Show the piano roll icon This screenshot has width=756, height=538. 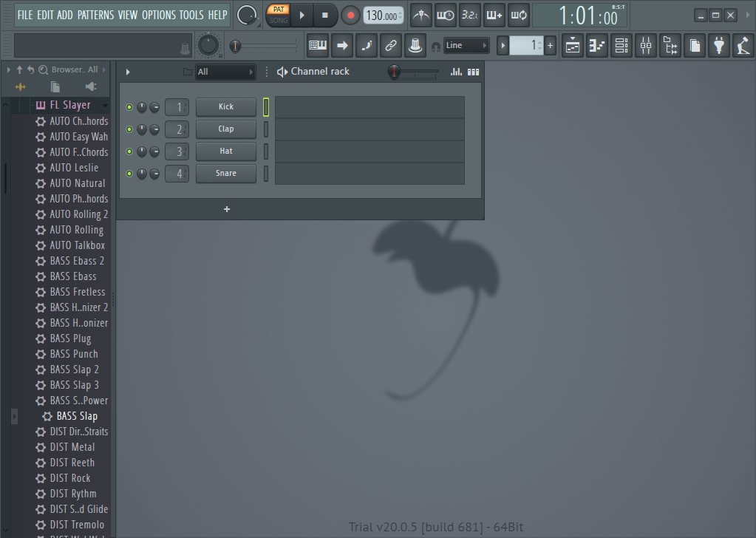[x=597, y=46]
